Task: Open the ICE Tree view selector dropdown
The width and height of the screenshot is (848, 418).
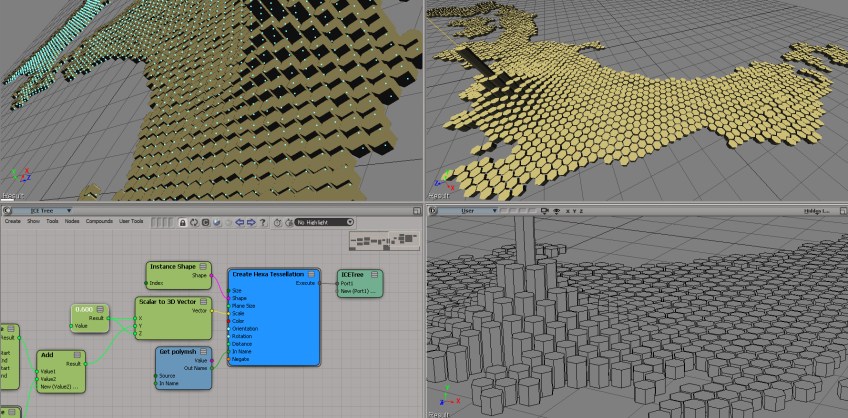Action: click(x=67, y=211)
